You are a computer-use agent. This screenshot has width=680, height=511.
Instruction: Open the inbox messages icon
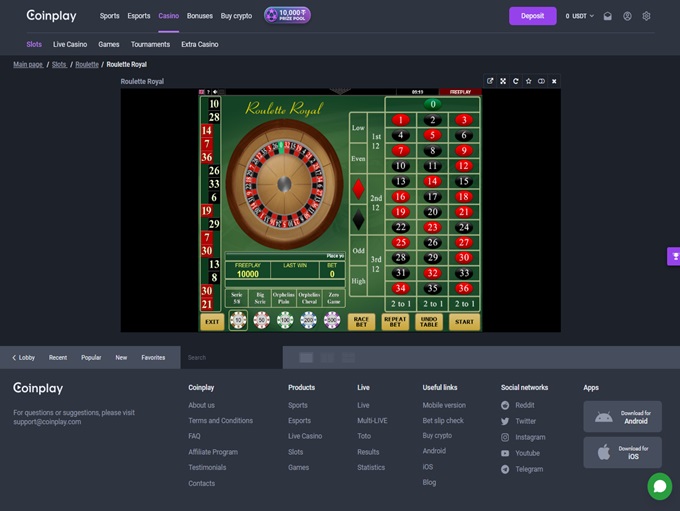pyautogui.click(x=607, y=16)
